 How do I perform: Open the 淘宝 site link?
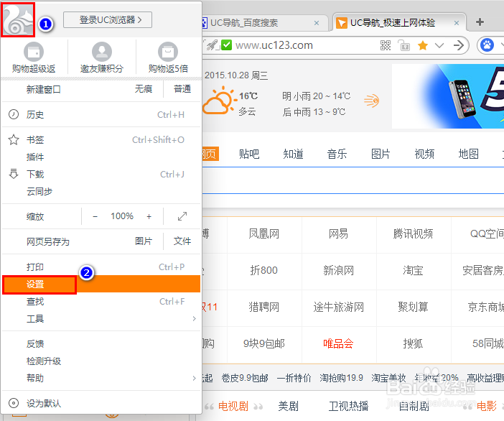pos(413,270)
